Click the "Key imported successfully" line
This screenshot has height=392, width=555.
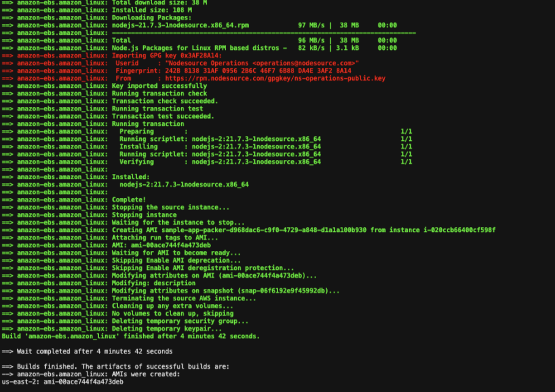(159, 86)
